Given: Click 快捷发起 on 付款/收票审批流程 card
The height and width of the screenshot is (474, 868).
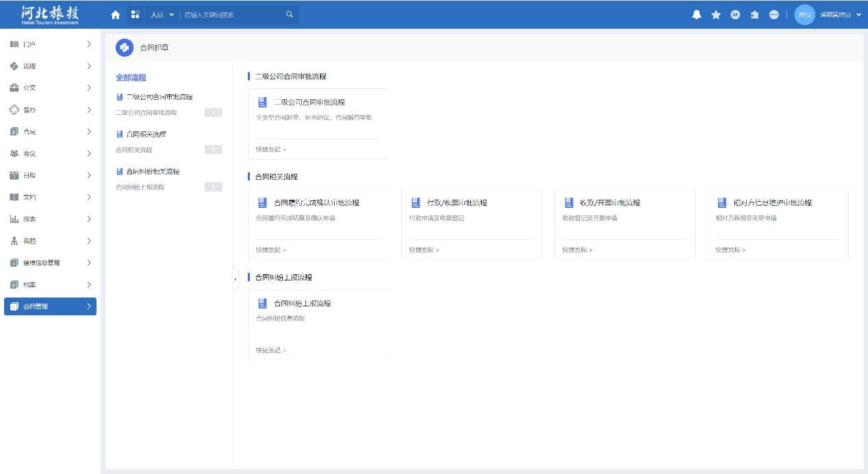Looking at the screenshot, I should click(424, 250).
